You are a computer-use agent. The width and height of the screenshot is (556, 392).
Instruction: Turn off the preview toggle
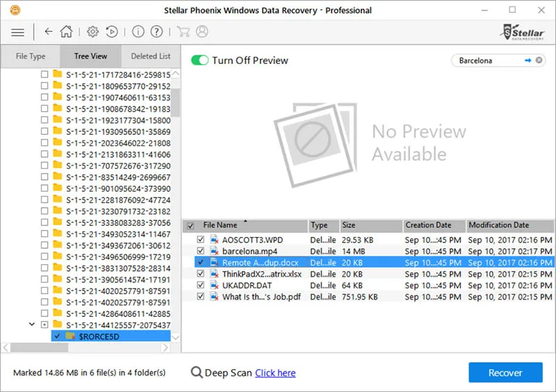pos(199,60)
